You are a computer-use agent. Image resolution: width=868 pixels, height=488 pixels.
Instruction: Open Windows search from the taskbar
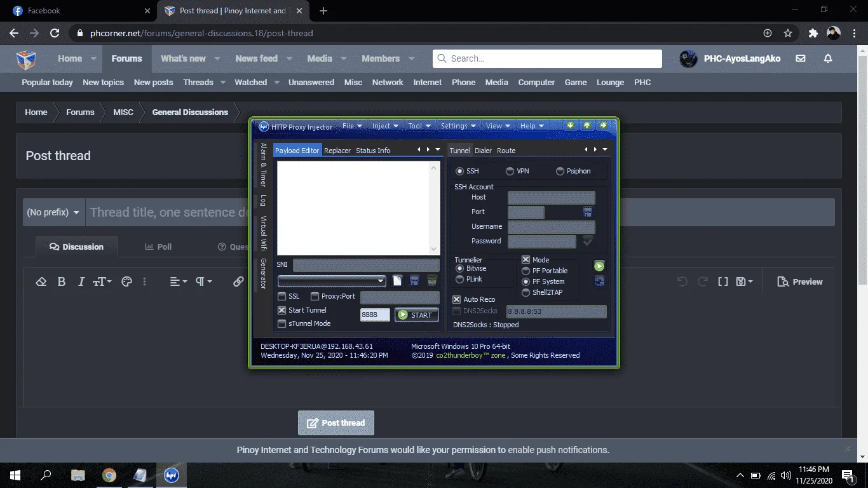click(x=46, y=475)
